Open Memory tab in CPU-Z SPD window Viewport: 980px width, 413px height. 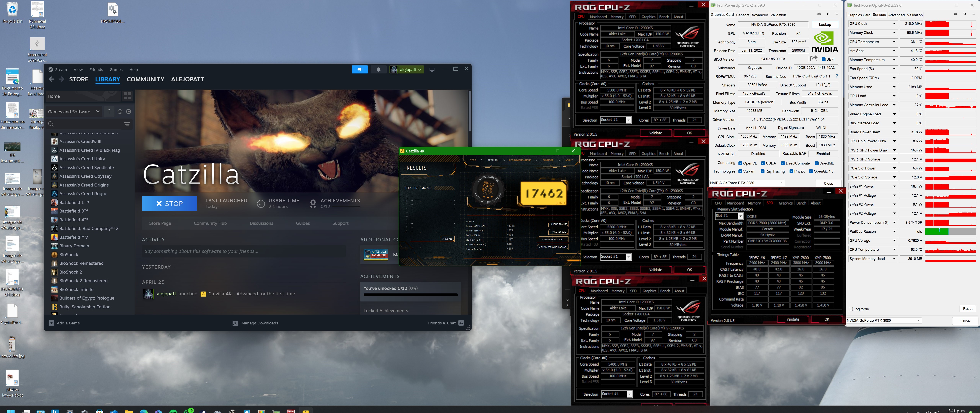click(x=754, y=203)
